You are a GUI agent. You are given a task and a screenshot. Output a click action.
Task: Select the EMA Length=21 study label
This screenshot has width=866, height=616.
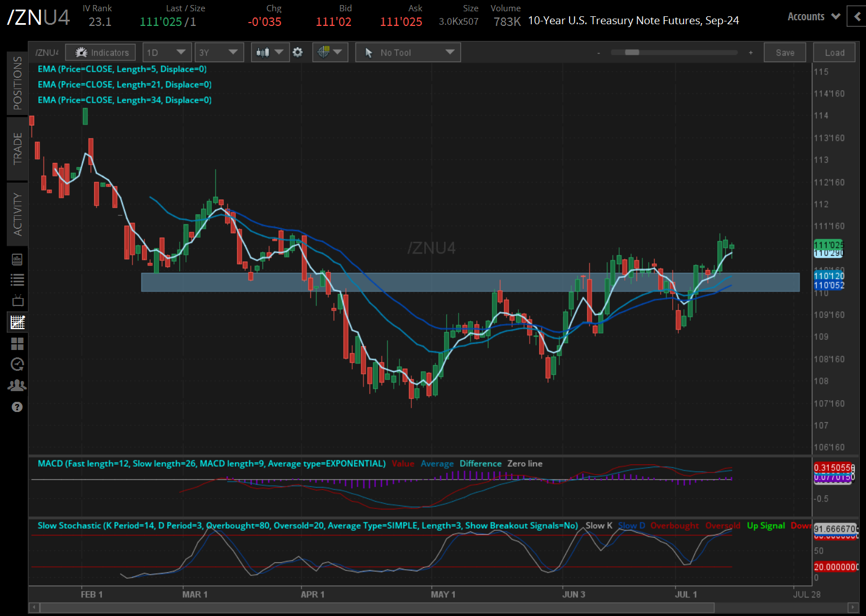point(125,85)
